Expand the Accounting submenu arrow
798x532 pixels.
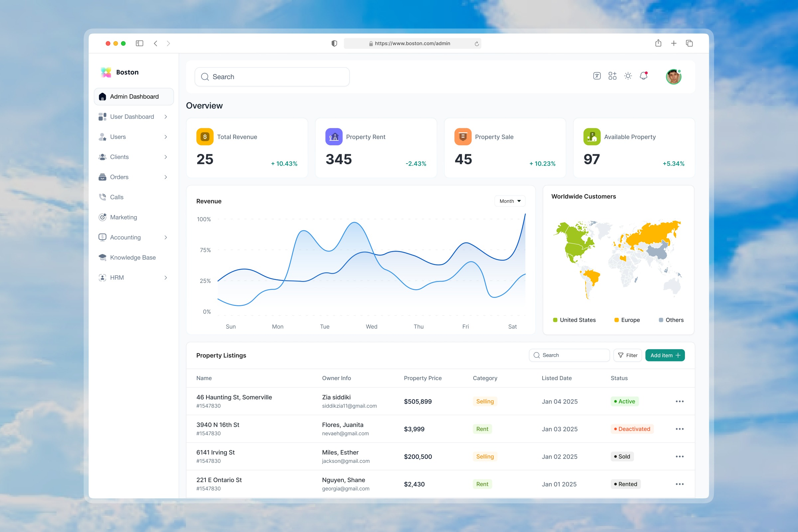tap(166, 237)
